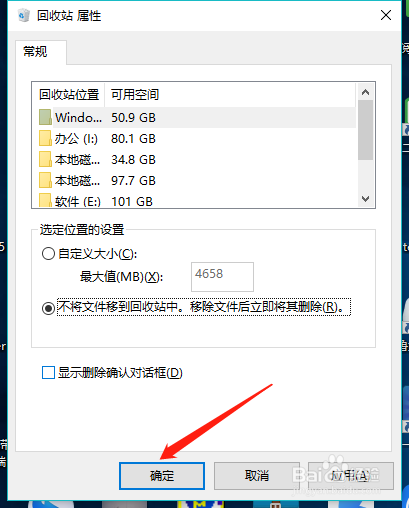Click the drive list vertical scrollbar thumb
Image resolution: width=409 pixels, height=508 pixels.
365,130
